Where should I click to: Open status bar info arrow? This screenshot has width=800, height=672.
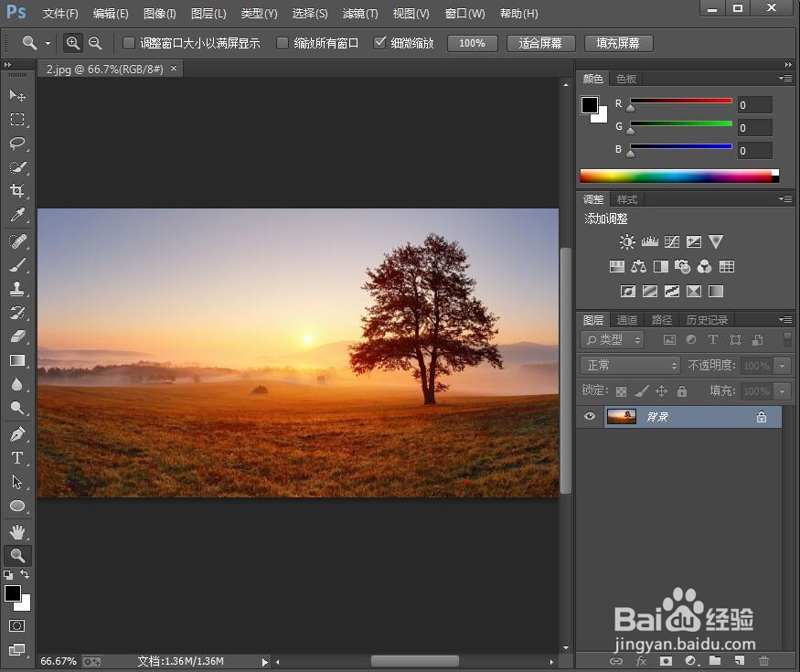pyautogui.click(x=265, y=662)
